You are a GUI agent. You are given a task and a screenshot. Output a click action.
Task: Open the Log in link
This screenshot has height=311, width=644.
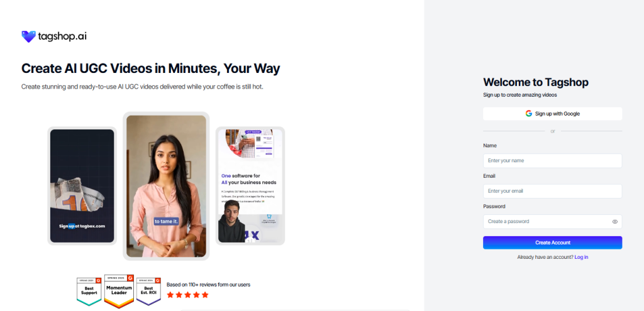[581, 257]
